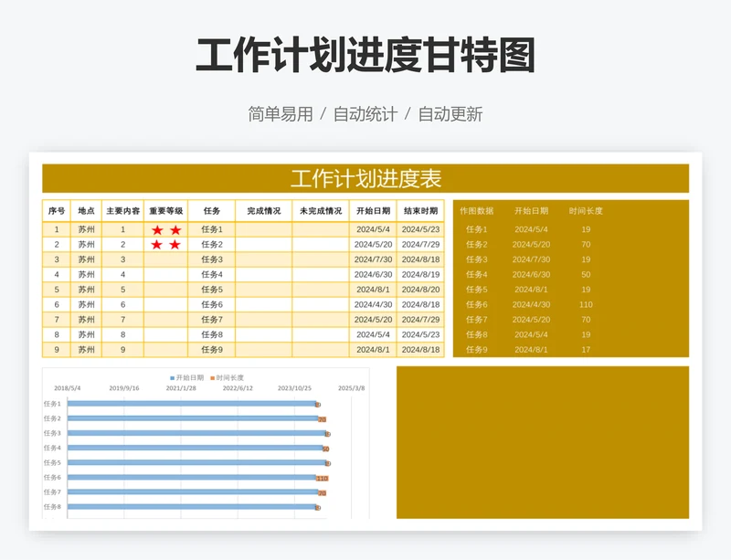The width and height of the screenshot is (731, 560).
Task: Click duration value 110 in 作图数据 panel
Action: coord(586,304)
